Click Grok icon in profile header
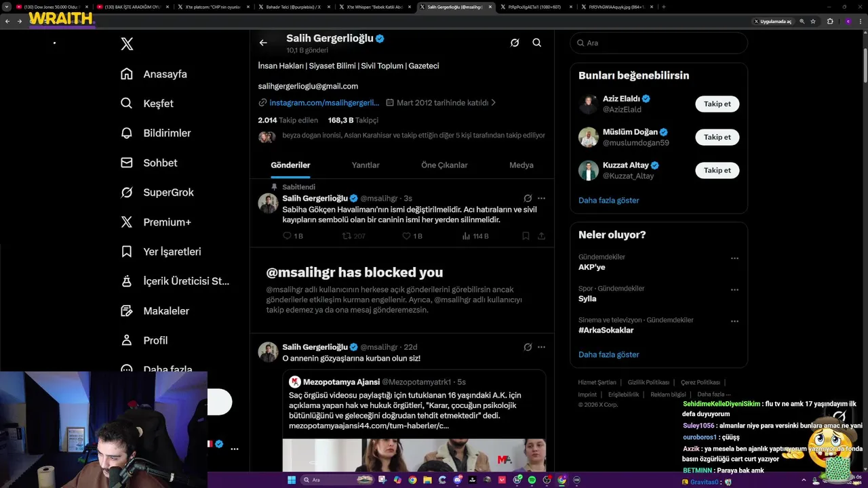The width and height of the screenshot is (868, 488). click(515, 43)
